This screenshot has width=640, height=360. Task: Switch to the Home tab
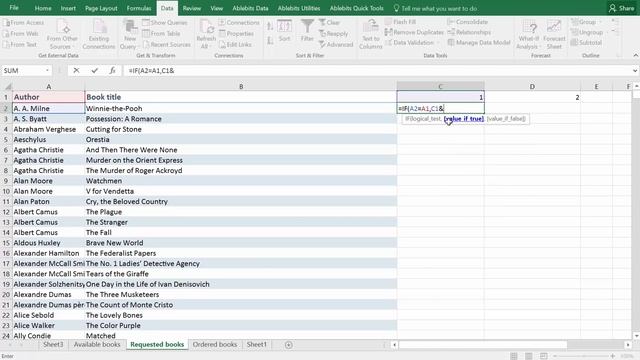point(43,8)
